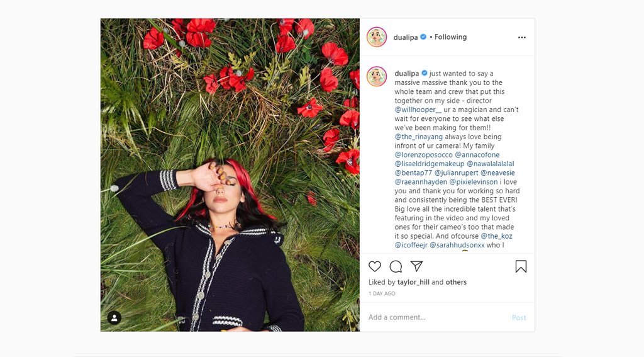Click dualipa's profile avatar in the header
The width and height of the screenshot is (644, 357).
[377, 37]
